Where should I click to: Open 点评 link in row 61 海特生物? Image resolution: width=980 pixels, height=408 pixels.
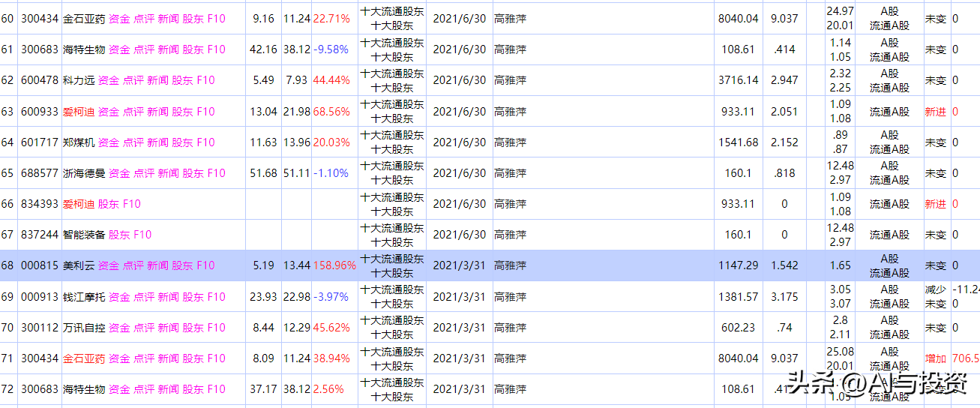point(143,49)
